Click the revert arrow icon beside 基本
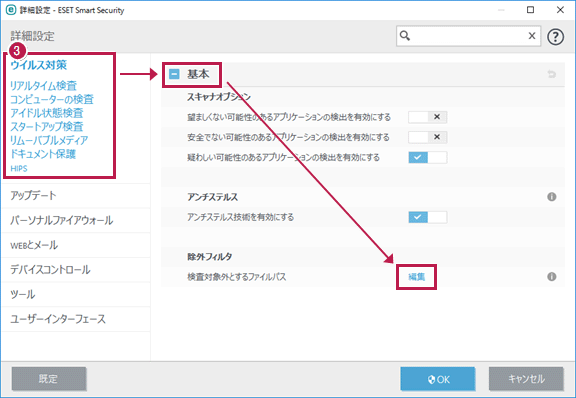 pyautogui.click(x=551, y=75)
